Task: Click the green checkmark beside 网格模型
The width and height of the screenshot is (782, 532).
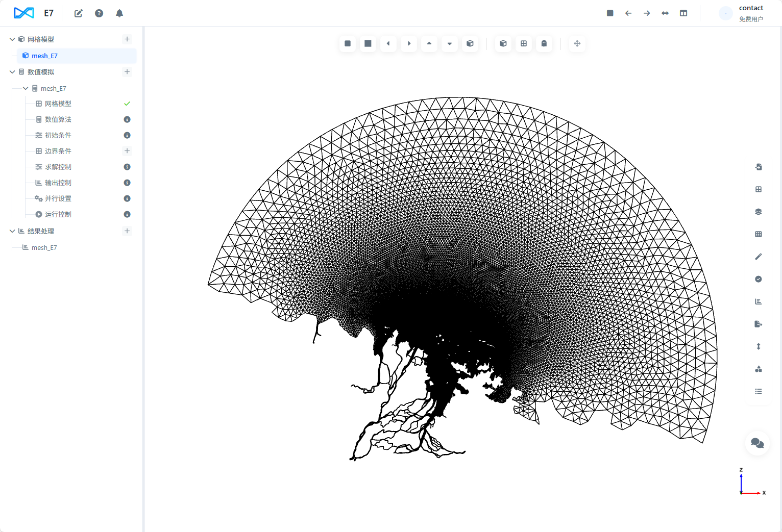Action: tap(127, 104)
